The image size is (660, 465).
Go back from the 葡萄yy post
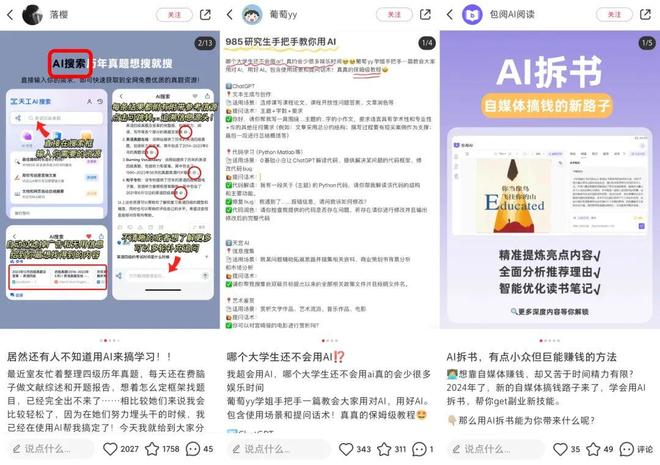pyautogui.click(x=230, y=15)
